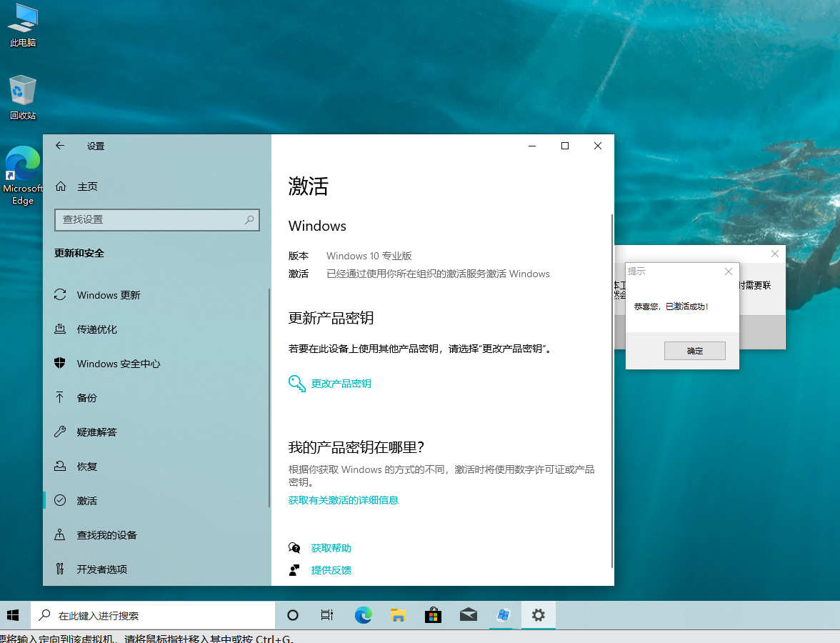Viewport: 840px width, 643px height.
Task: Click the 提供反馈 person icon
Action: point(294,570)
